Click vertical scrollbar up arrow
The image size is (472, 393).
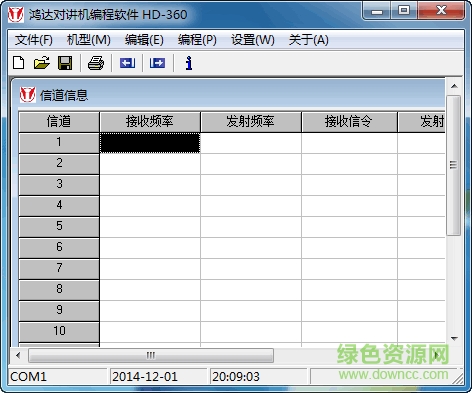coord(454,86)
